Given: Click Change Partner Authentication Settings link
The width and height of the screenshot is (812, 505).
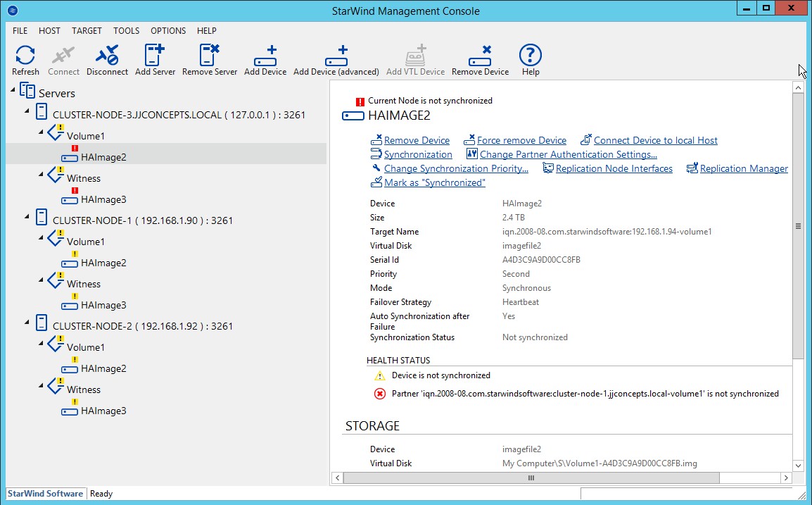Looking at the screenshot, I should pos(568,154).
